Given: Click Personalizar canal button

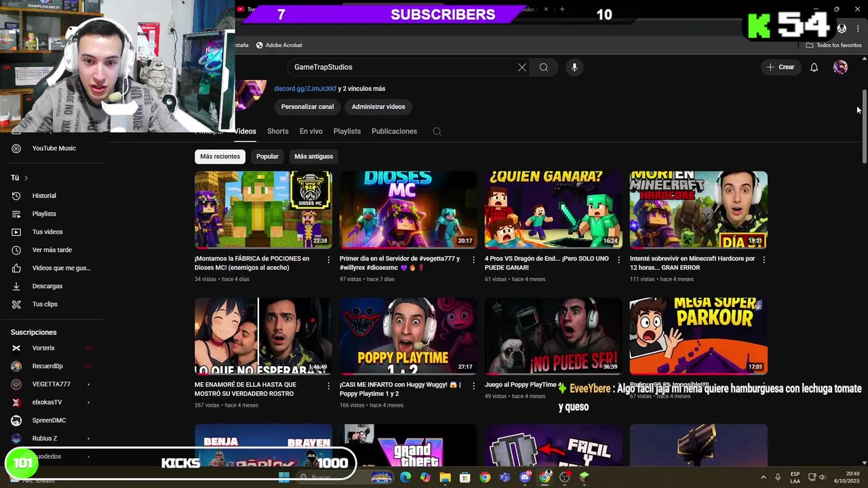Looking at the screenshot, I should (307, 106).
